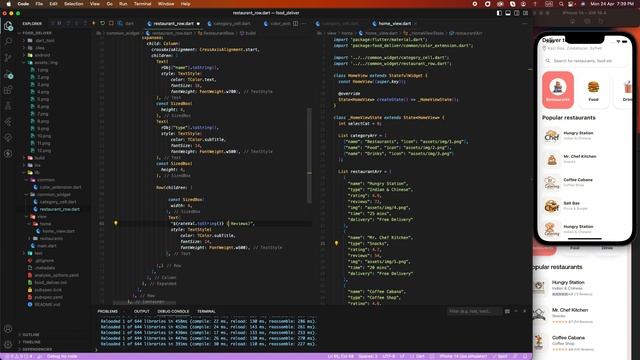This screenshot has height=360, width=640.
Task: Open the Coffee Cabana row in simulator
Action: [x=584, y=182]
